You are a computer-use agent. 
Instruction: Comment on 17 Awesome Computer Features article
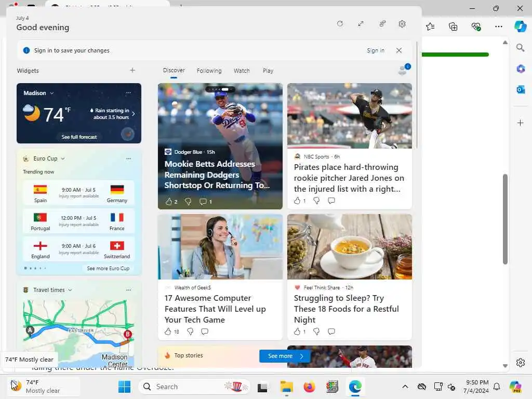(205, 331)
